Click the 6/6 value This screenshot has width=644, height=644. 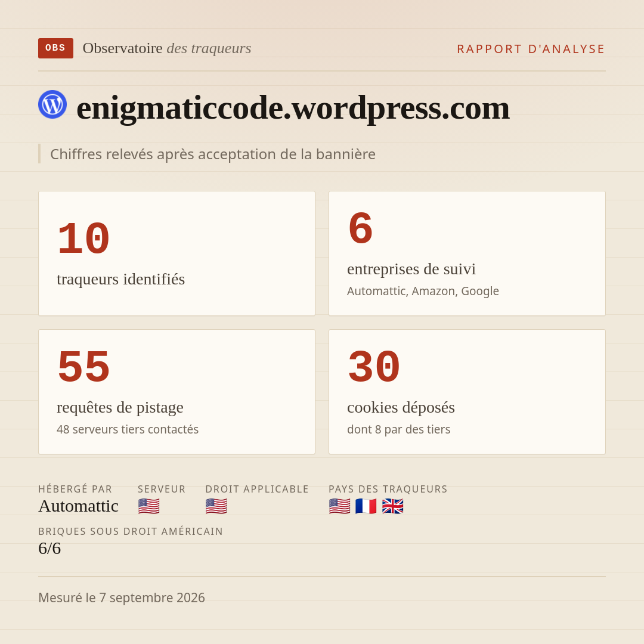[49, 549]
